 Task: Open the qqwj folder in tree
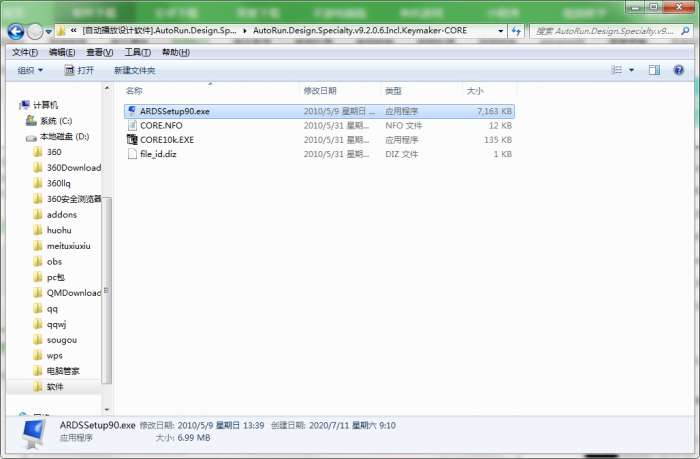[x=56, y=325]
